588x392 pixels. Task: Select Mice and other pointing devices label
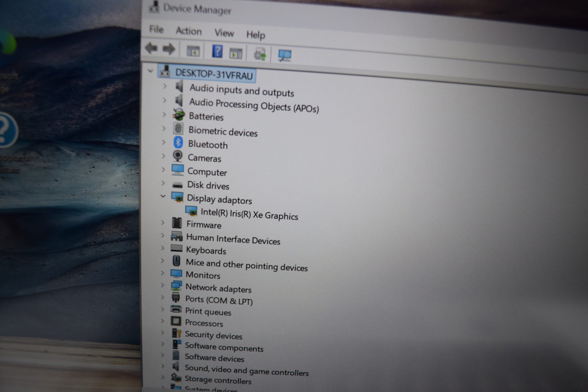247,265
